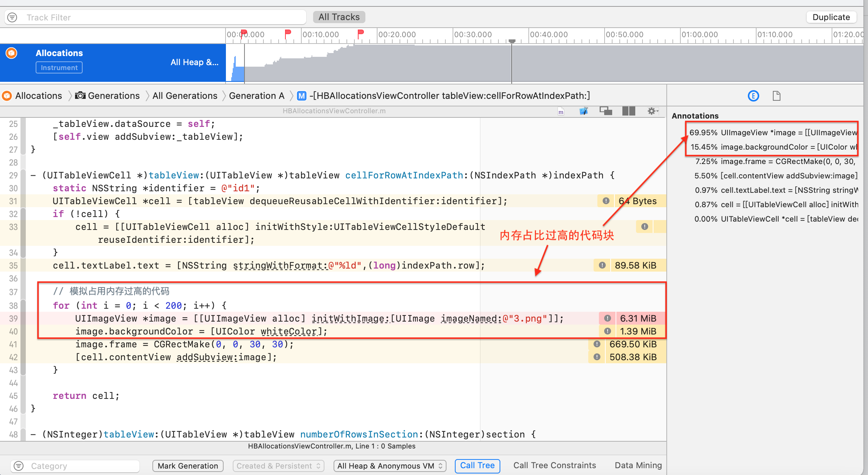Show the Extended Detail inspector (E icon)
The image size is (868, 475).
(754, 96)
